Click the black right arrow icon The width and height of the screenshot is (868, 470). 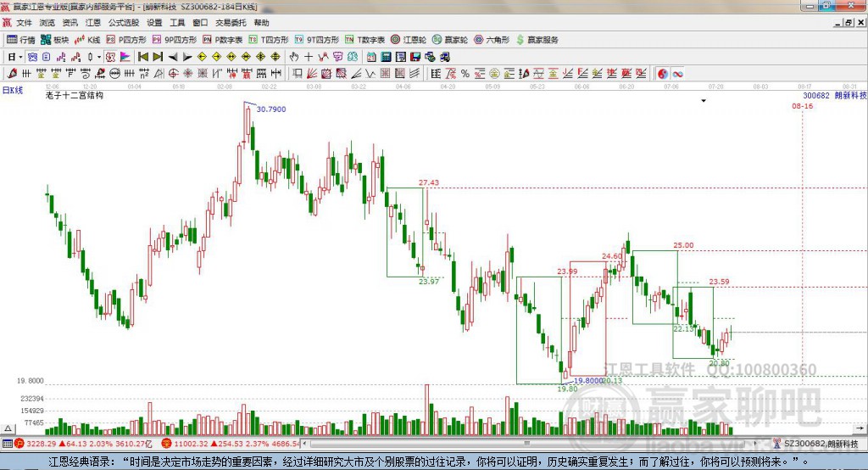187,57
